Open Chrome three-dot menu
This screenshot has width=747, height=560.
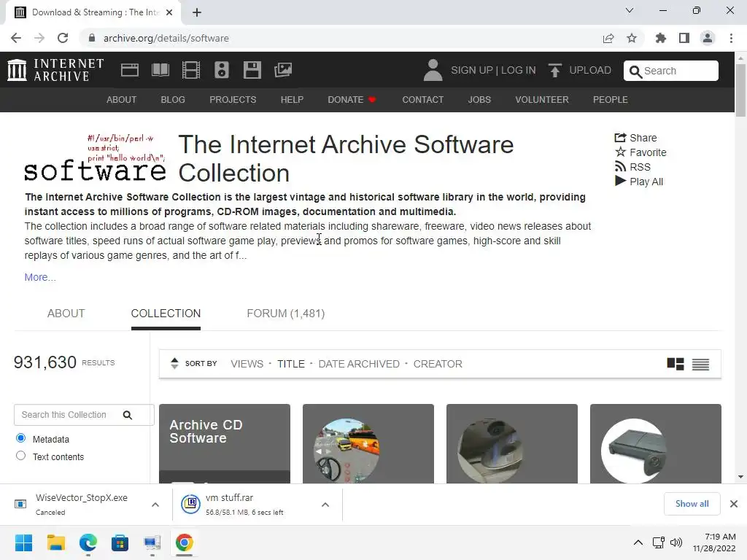point(731,38)
